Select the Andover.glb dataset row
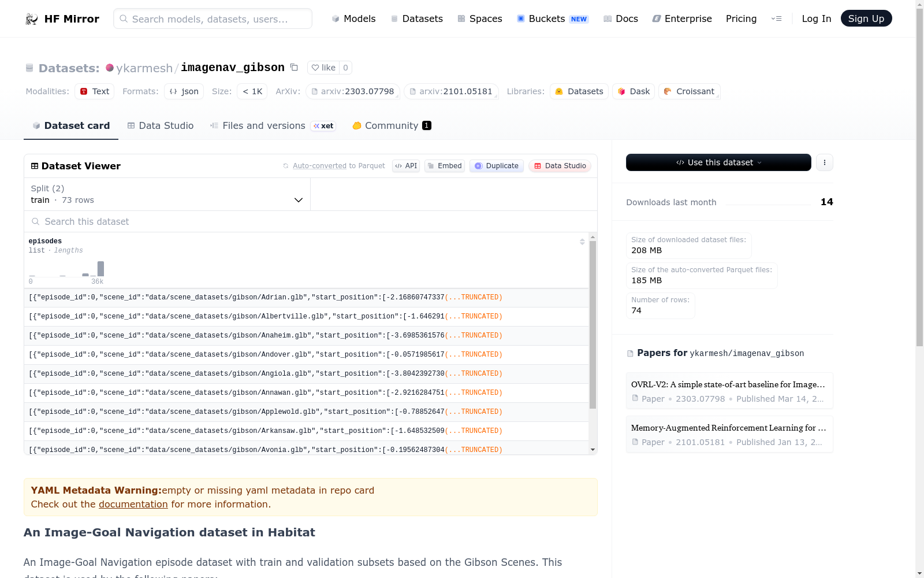This screenshot has width=924, height=578. pyautogui.click(x=307, y=355)
